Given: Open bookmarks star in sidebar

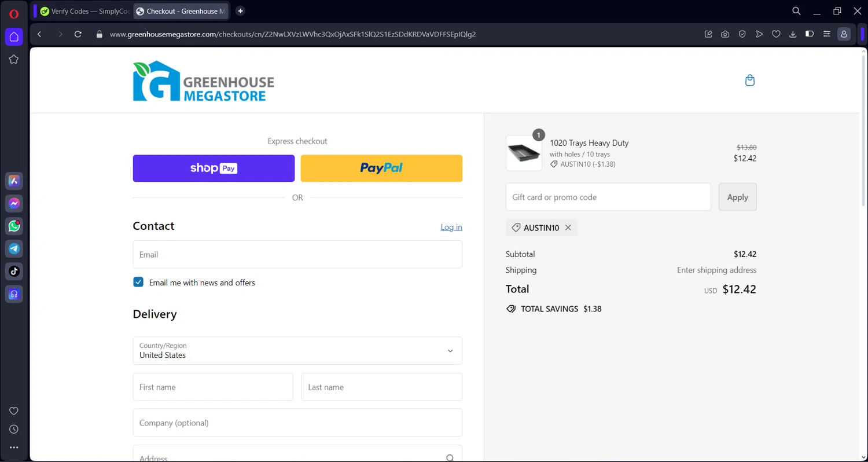Looking at the screenshot, I should pyautogui.click(x=14, y=59).
